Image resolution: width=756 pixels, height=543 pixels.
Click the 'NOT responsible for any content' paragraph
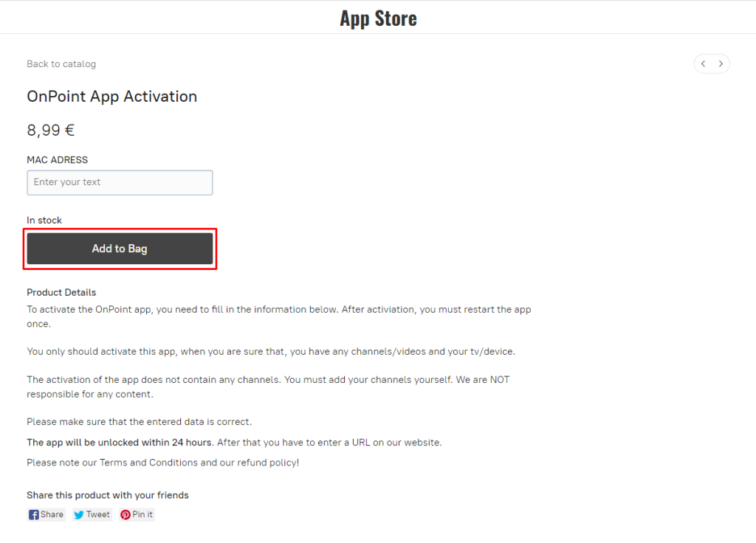pos(268,387)
